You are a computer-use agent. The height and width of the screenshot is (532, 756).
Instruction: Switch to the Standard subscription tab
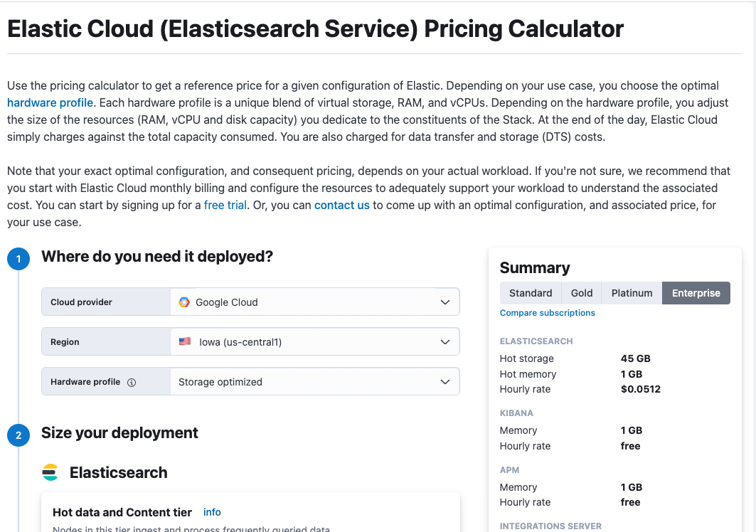pyautogui.click(x=530, y=292)
